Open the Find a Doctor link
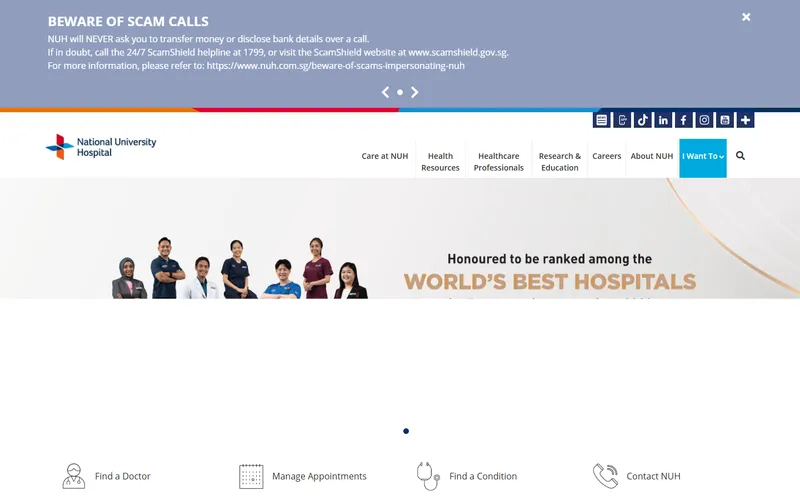The width and height of the screenshot is (800, 500). 122,476
